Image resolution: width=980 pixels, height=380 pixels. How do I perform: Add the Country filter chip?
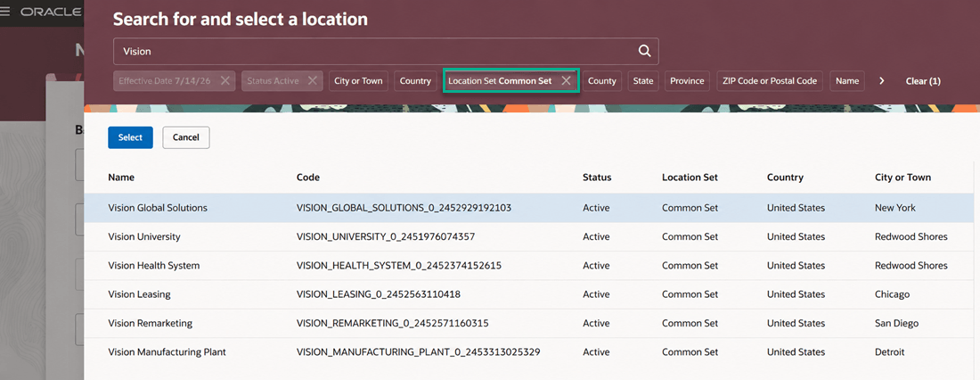[x=416, y=81]
